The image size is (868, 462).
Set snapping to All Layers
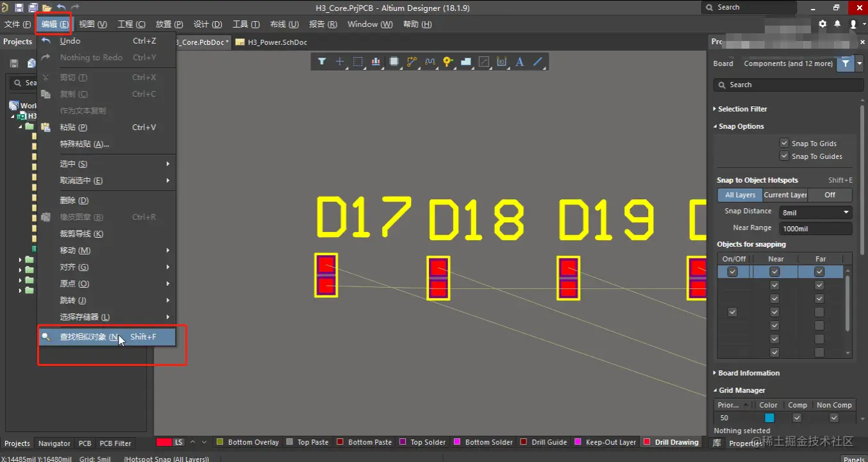tap(740, 195)
